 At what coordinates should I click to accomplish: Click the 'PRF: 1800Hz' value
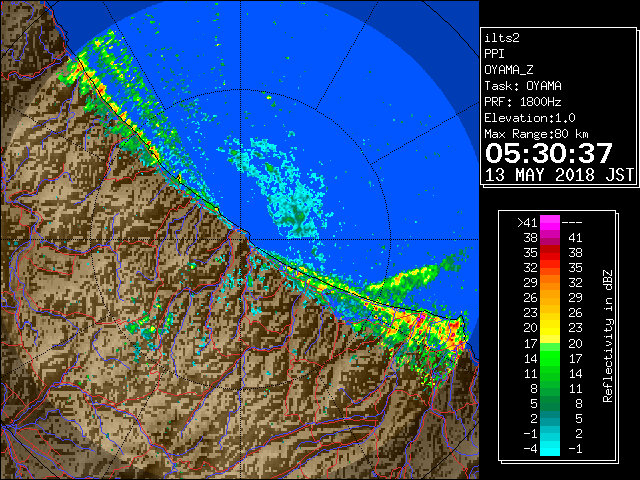(x=523, y=102)
